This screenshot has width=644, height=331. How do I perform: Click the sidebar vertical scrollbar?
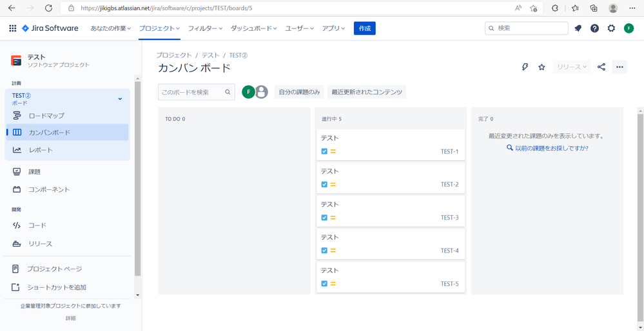[137, 178]
